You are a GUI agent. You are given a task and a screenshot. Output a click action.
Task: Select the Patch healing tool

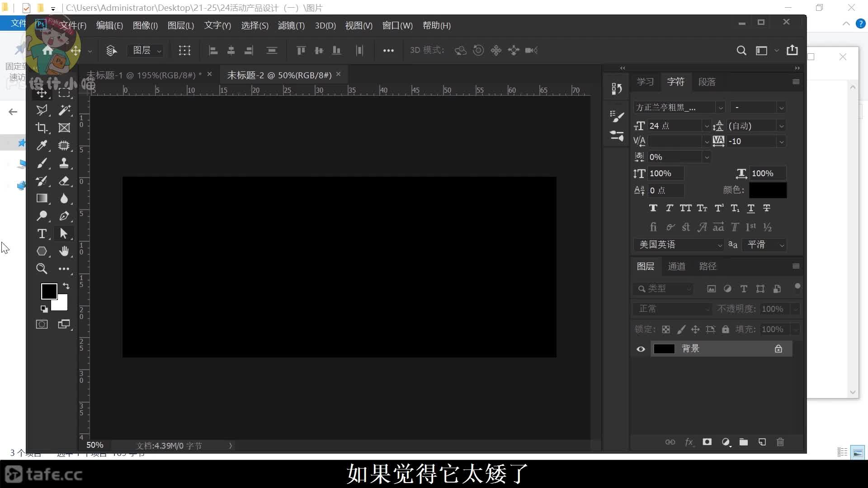(64, 145)
